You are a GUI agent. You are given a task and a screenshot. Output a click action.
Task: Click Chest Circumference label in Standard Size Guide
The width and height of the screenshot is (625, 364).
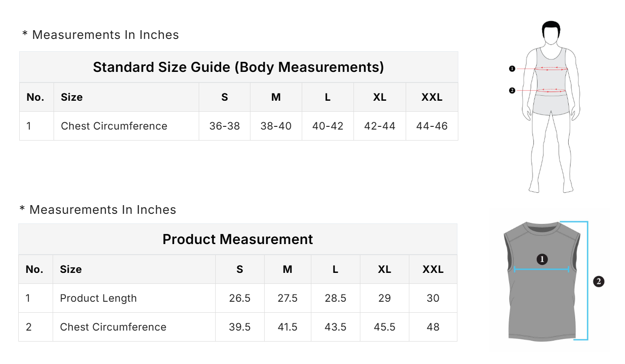click(x=114, y=126)
